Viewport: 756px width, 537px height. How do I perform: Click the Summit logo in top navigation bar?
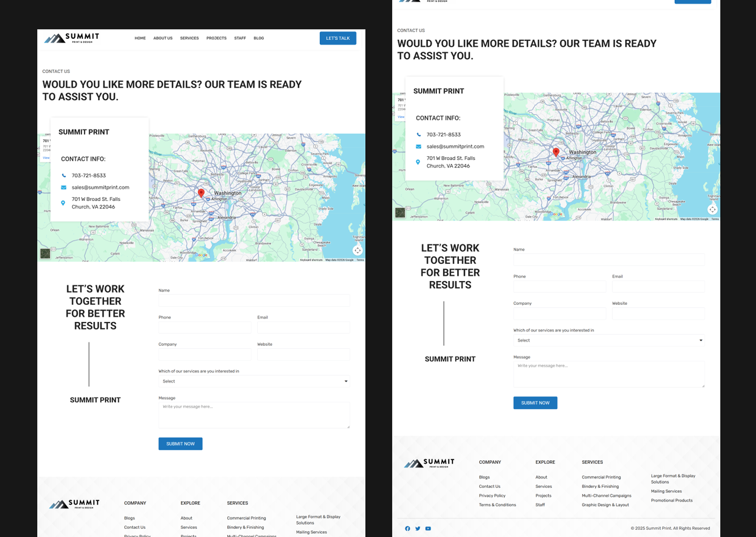pos(72,38)
